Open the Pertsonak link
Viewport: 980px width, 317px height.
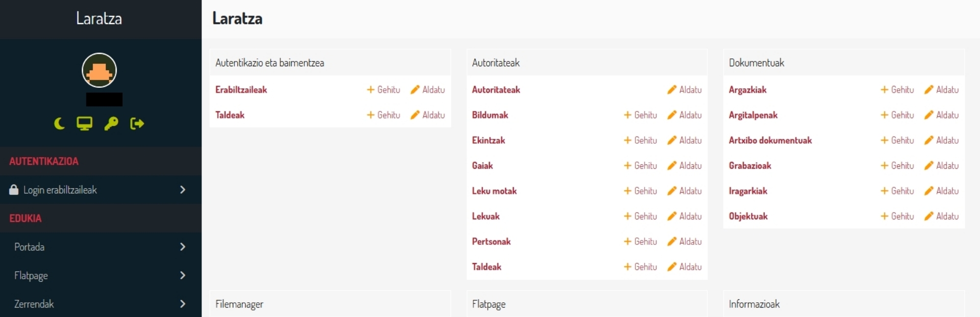(x=491, y=241)
